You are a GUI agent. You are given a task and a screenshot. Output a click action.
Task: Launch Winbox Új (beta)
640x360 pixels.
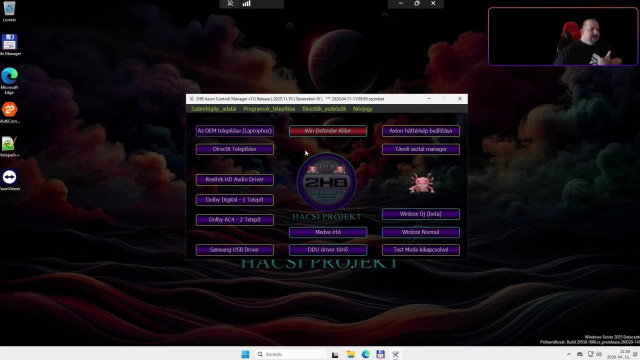pyautogui.click(x=421, y=214)
